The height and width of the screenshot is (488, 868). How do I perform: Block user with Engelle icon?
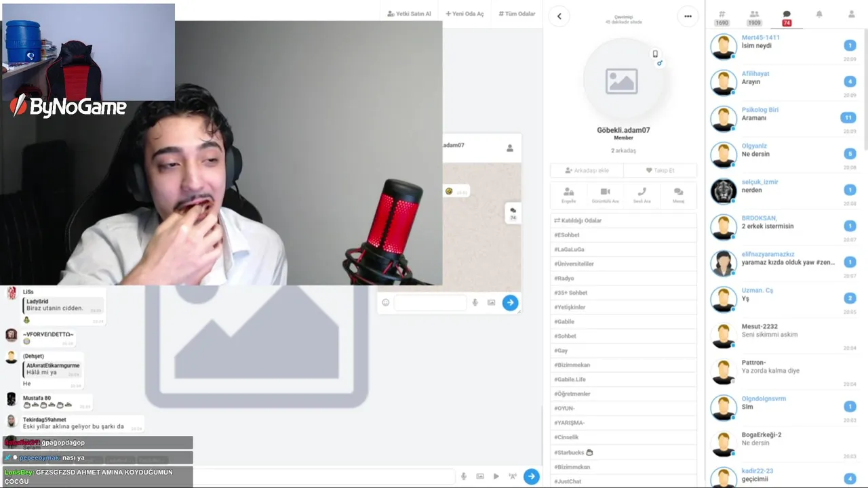[568, 195]
